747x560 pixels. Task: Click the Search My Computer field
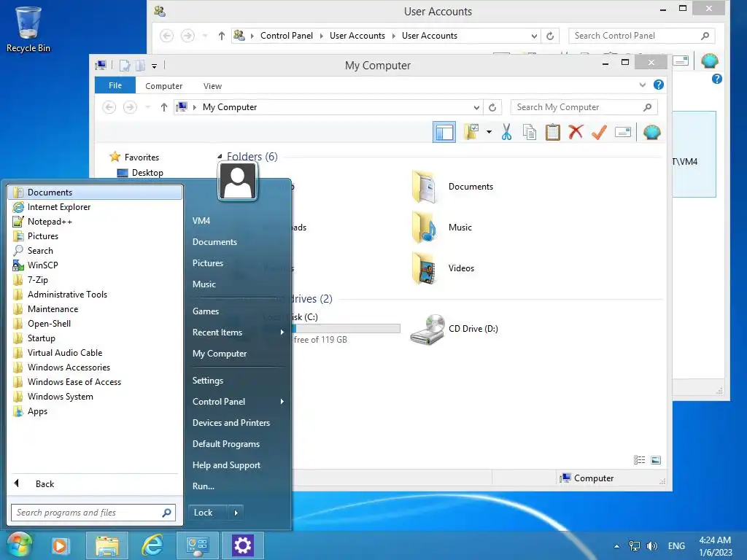(x=584, y=107)
